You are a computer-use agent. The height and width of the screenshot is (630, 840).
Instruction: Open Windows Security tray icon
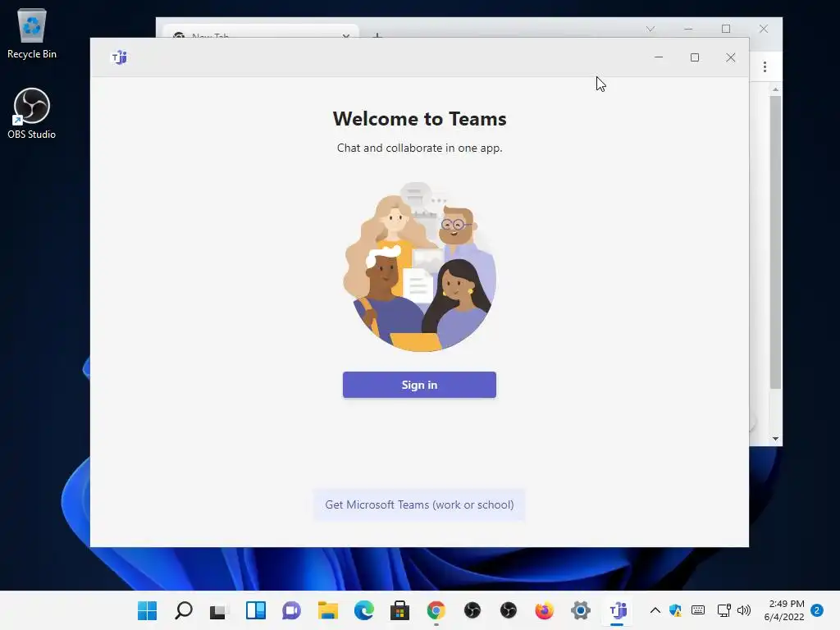(x=675, y=610)
